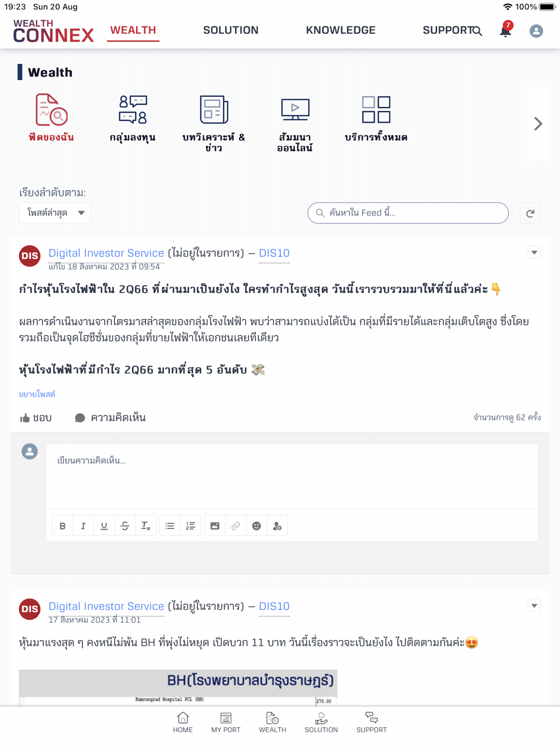This screenshot has height=747, width=560.
Task: Tap the search magnifier in the header
Action: (x=477, y=31)
